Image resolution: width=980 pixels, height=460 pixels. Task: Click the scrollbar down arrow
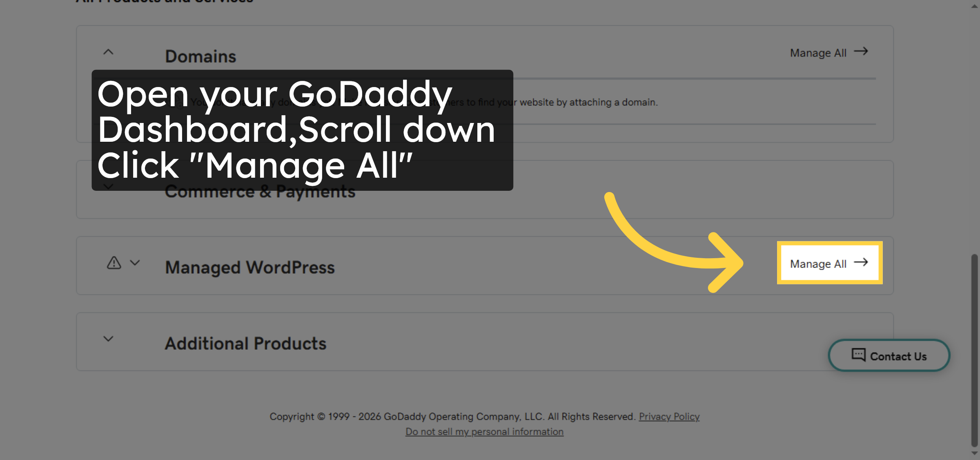(975, 453)
